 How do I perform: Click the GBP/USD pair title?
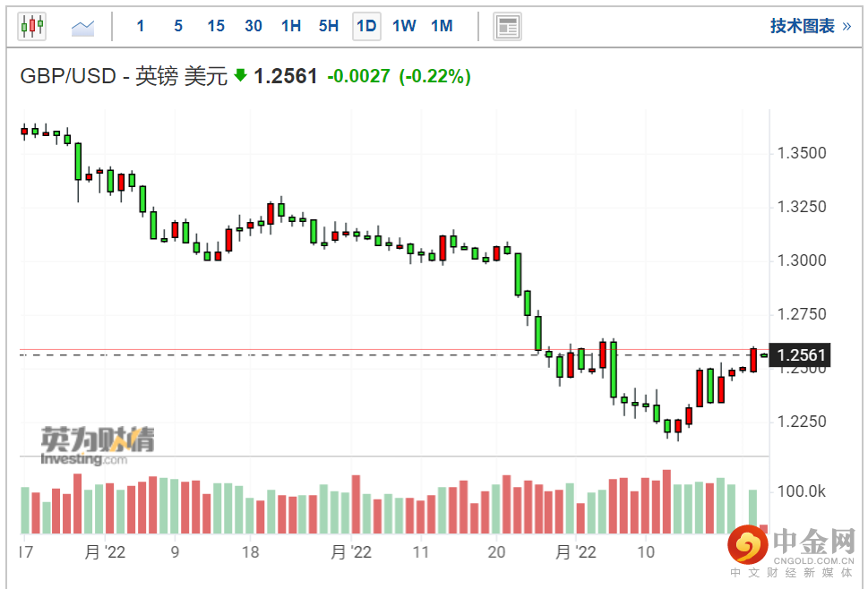[x=68, y=76]
